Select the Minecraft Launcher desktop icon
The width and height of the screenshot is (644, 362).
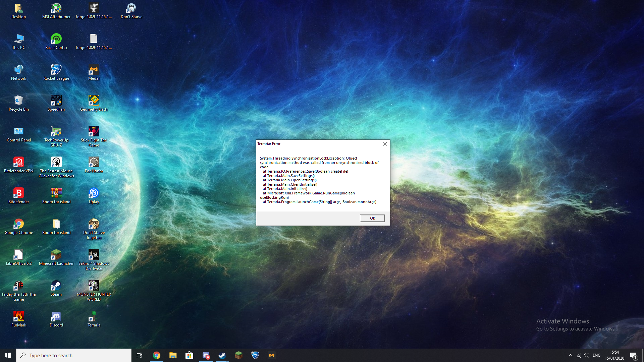pyautogui.click(x=56, y=258)
